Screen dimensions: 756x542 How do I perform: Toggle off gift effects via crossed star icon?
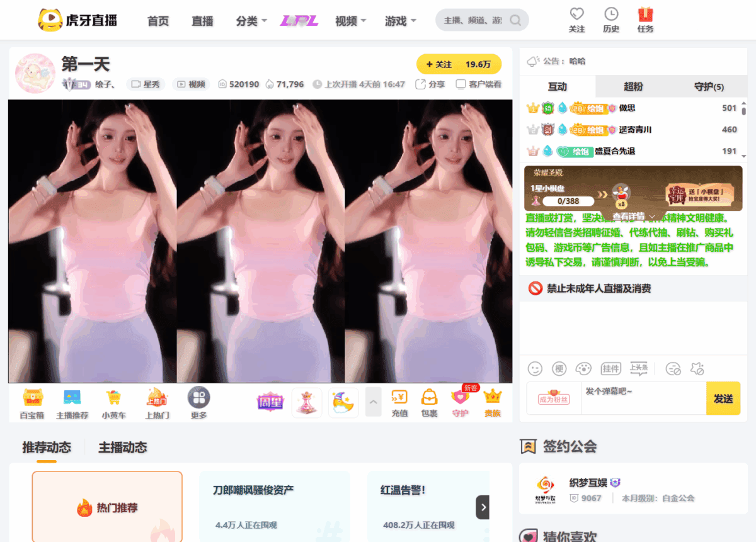696,369
